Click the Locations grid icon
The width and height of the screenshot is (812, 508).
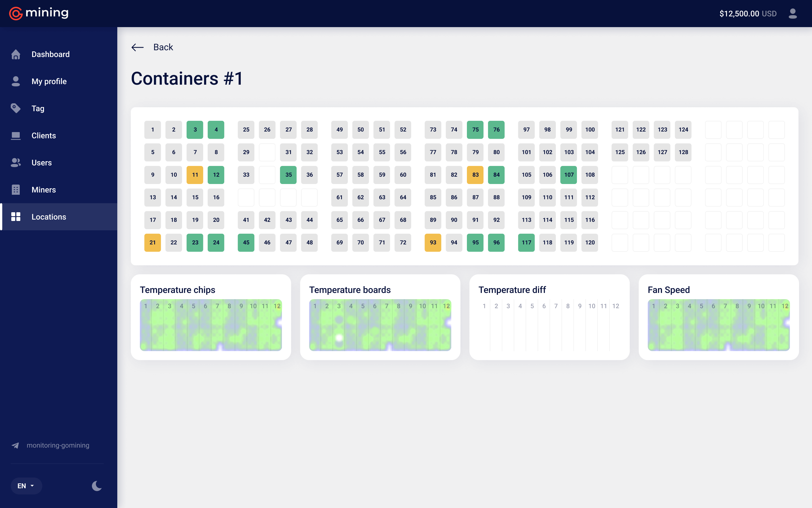(16, 217)
